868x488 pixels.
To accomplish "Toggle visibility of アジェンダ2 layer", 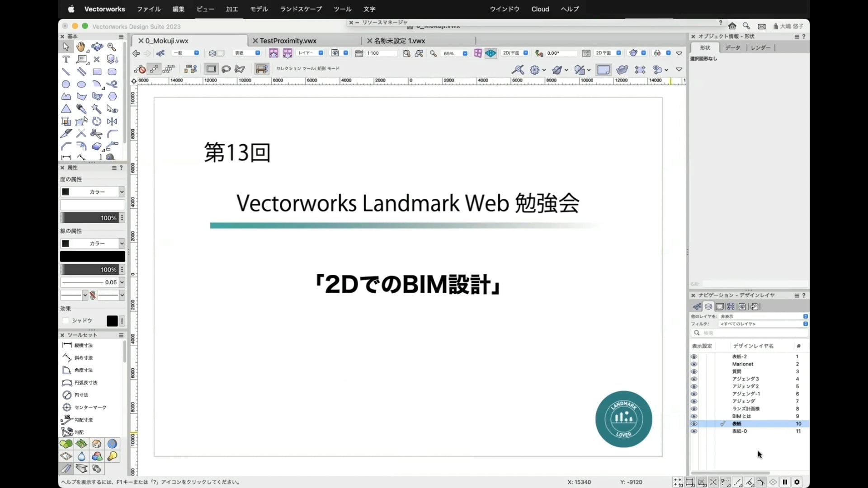I will (x=694, y=386).
